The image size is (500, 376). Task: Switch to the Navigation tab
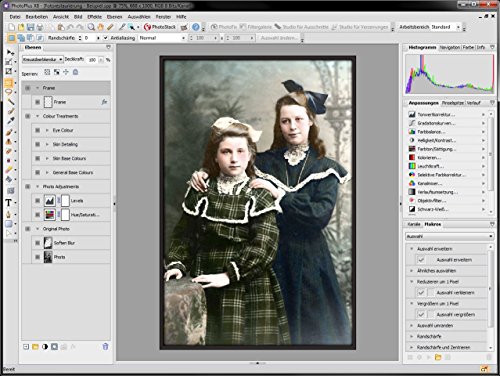tap(450, 48)
